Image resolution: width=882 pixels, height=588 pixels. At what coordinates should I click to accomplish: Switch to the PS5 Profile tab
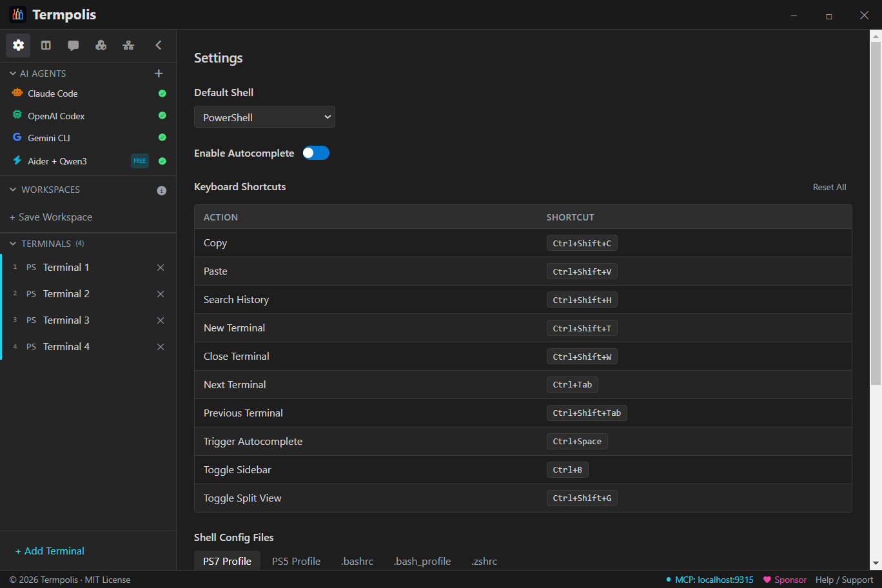coord(296,561)
